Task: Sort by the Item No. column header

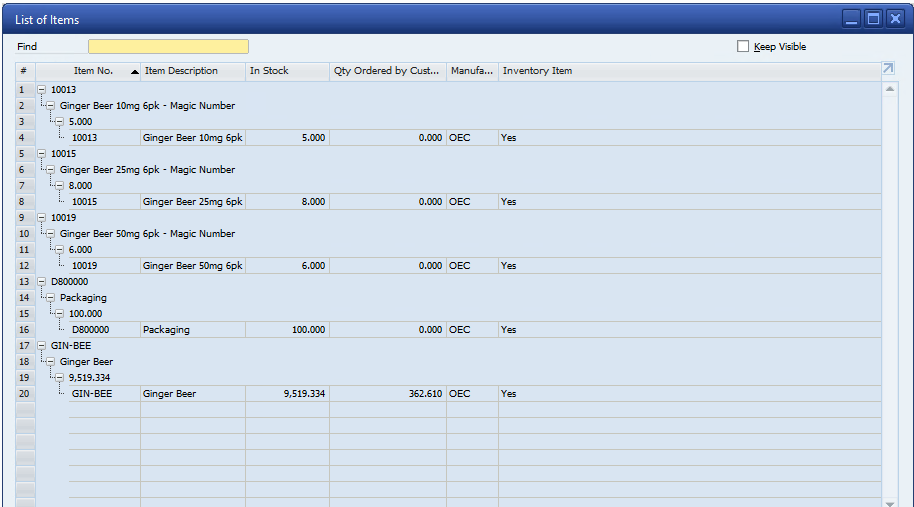Action: [x=89, y=71]
